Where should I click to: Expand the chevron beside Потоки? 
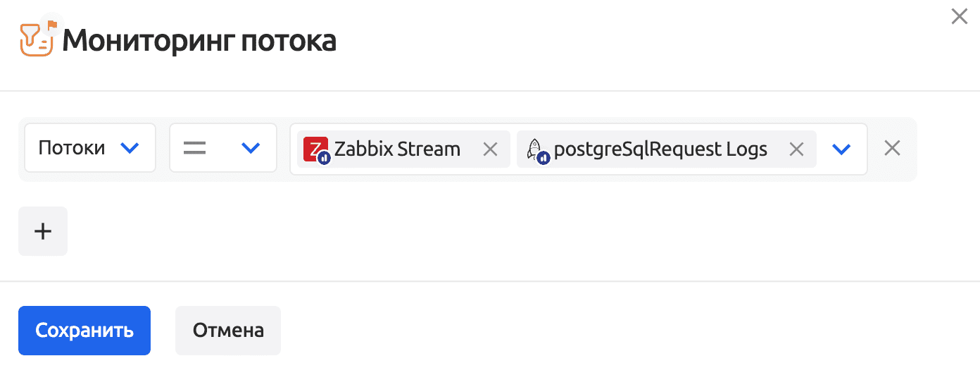(x=130, y=148)
